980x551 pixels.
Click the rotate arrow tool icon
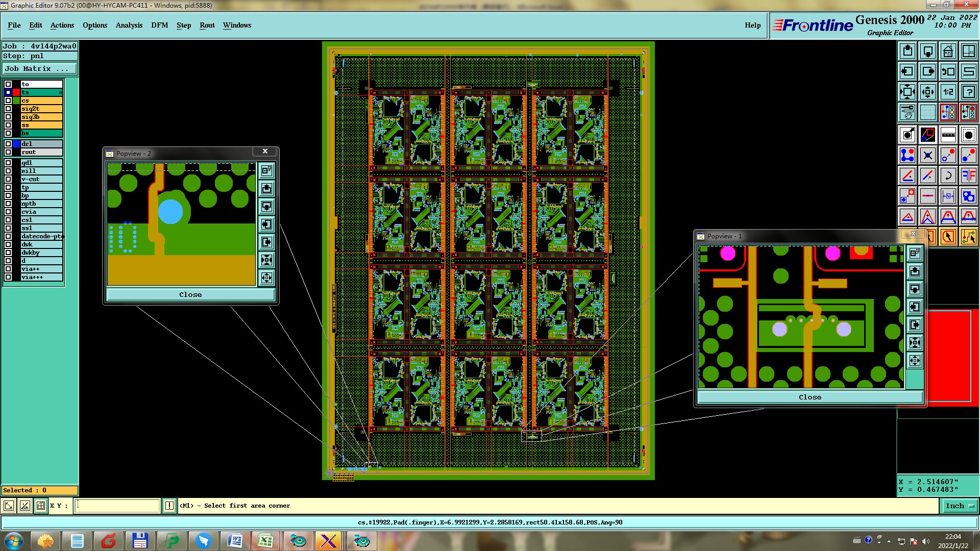pyautogui.click(x=948, y=176)
